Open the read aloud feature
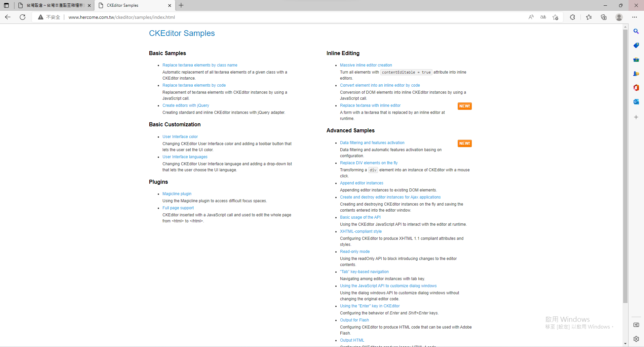 click(x=531, y=17)
